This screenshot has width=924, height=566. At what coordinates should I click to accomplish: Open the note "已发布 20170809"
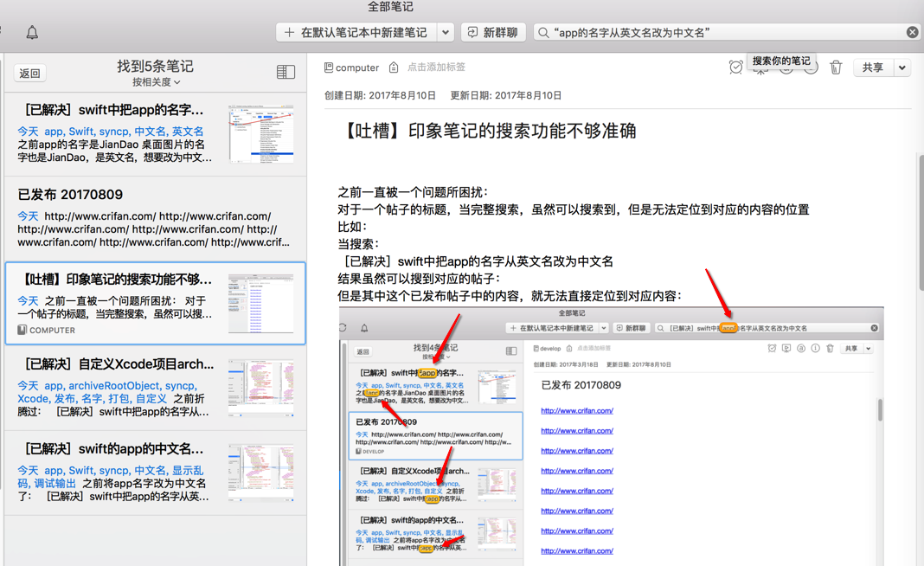point(156,219)
